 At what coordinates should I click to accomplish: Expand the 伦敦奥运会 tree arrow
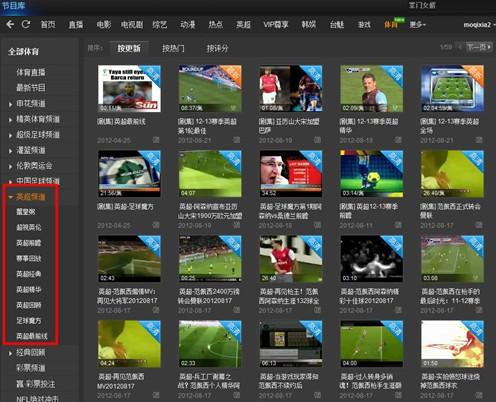(x=11, y=166)
